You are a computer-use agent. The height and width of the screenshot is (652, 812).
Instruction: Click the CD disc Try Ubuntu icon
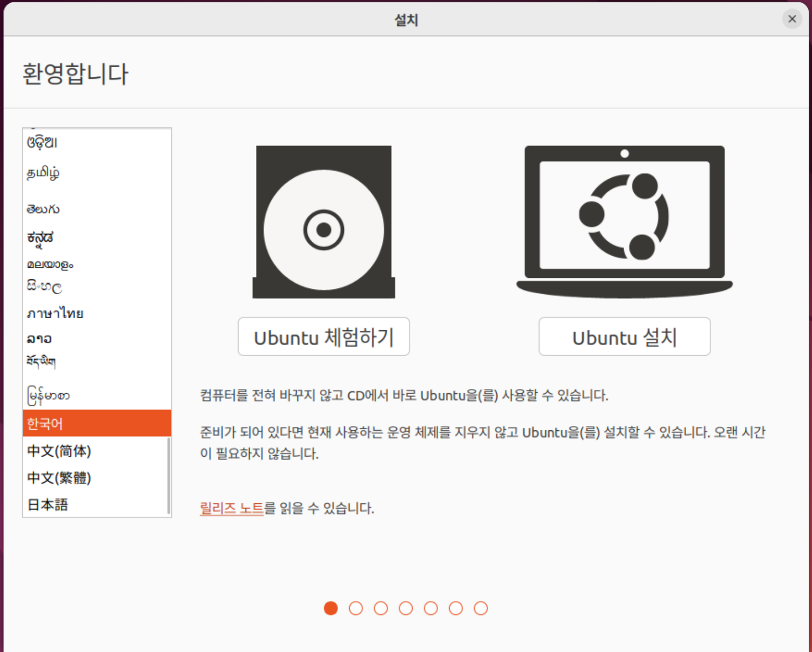[x=324, y=222]
